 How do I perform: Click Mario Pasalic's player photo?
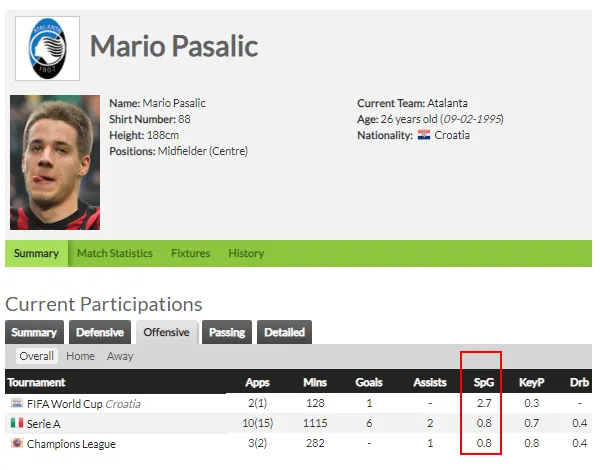[55, 163]
